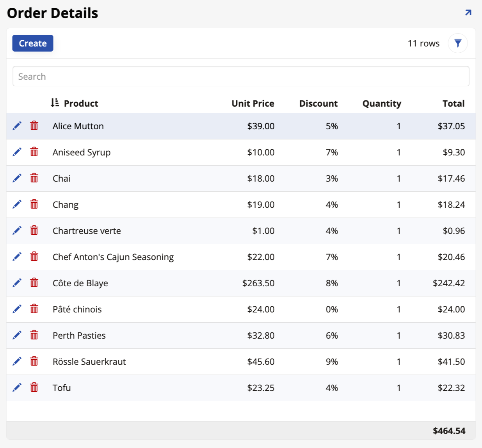This screenshot has width=482, height=448.
Task: Open the filter options
Action: click(x=458, y=43)
